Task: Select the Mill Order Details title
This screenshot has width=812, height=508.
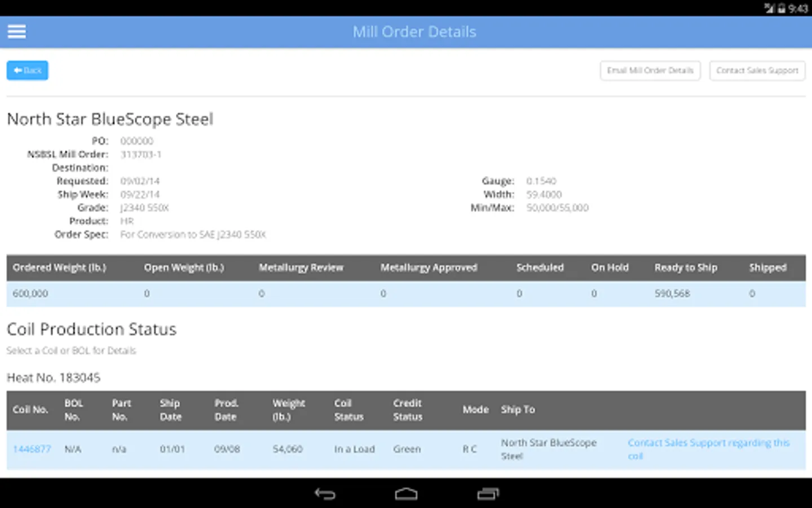Action: pyautogui.click(x=414, y=32)
